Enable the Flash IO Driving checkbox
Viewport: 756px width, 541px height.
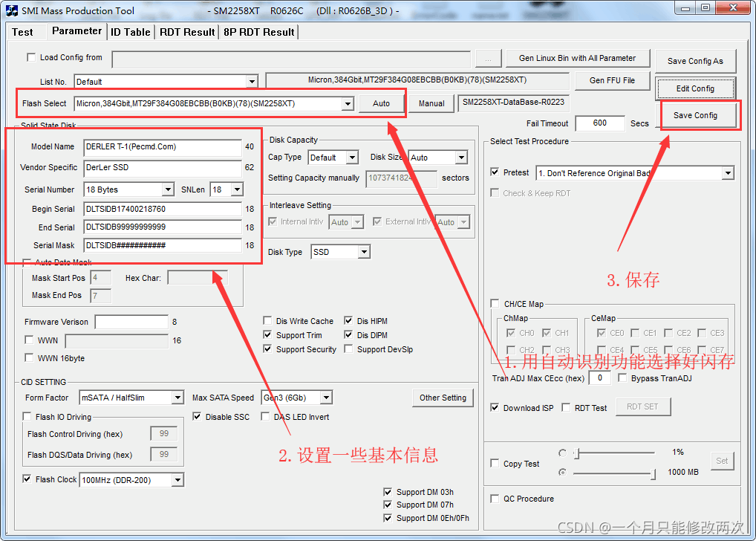27,416
